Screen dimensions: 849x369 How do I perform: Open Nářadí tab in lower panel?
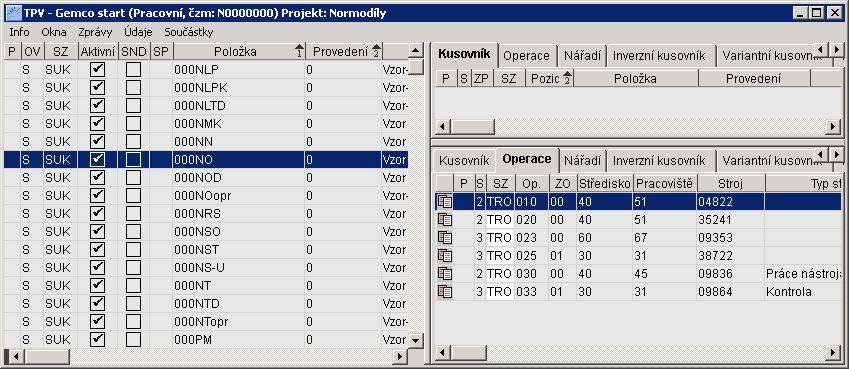(582, 161)
